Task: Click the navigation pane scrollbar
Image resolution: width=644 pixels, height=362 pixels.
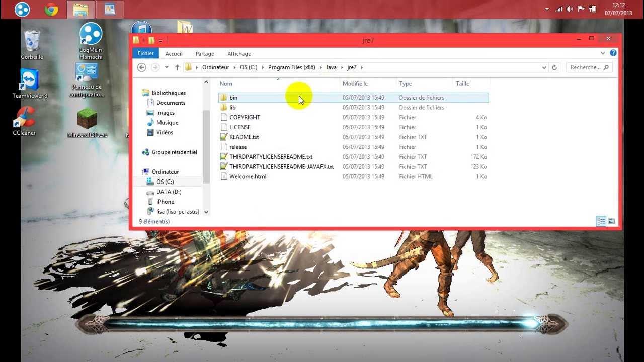Action: pyautogui.click(x=206, y=147)
